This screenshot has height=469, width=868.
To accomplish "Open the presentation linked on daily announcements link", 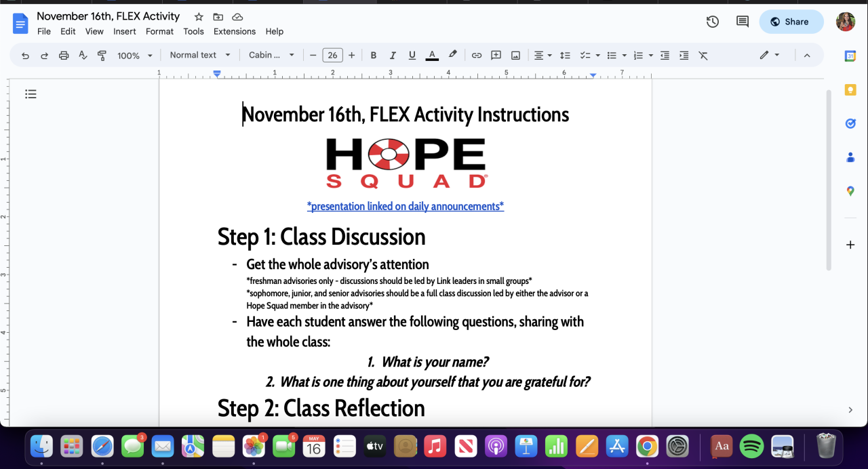I will coord(406,206).
